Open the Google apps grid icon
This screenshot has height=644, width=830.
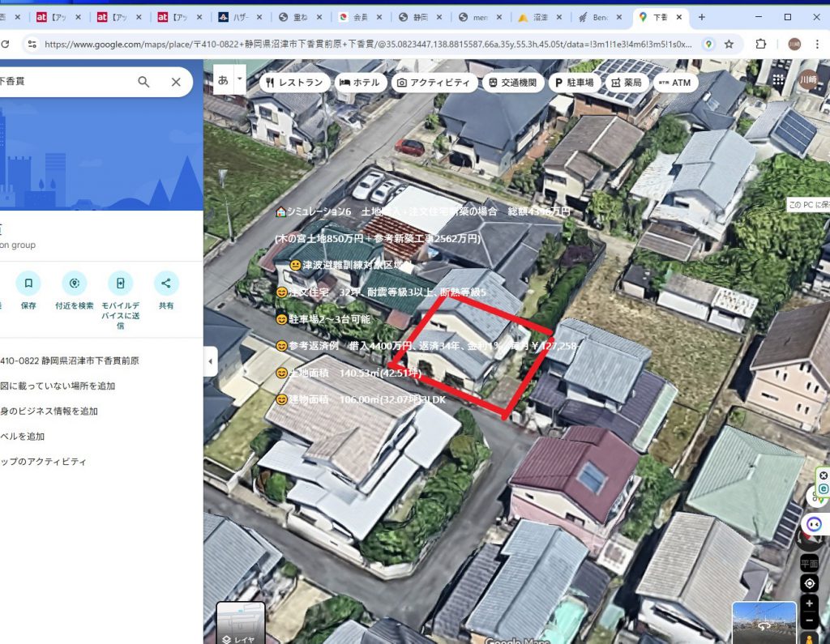pos(777,80)
